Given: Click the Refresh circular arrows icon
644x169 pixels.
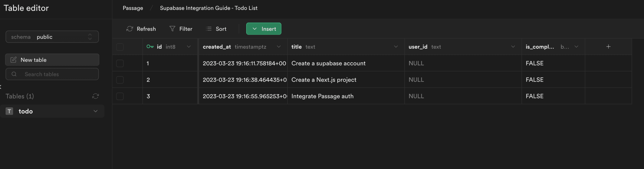Looking at the screenshot, I should (130, 29).
